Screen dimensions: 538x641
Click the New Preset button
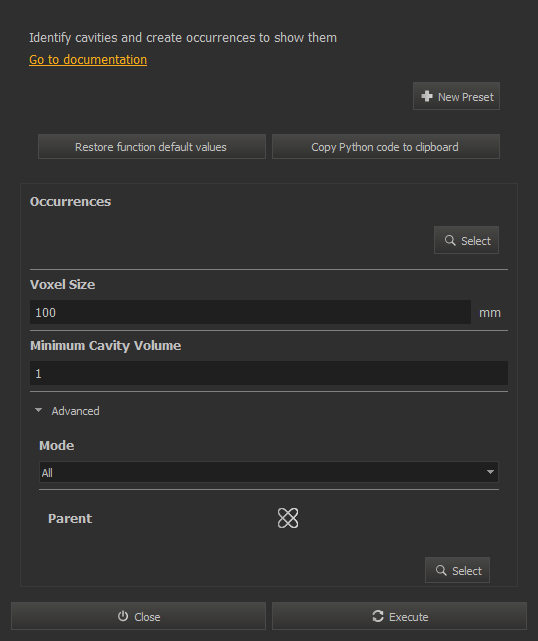[456, 96]
